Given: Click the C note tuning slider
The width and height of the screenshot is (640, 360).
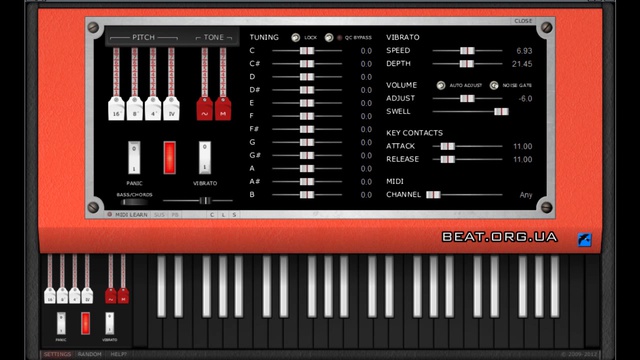Looking at the screenshot, I should (307, 51).
